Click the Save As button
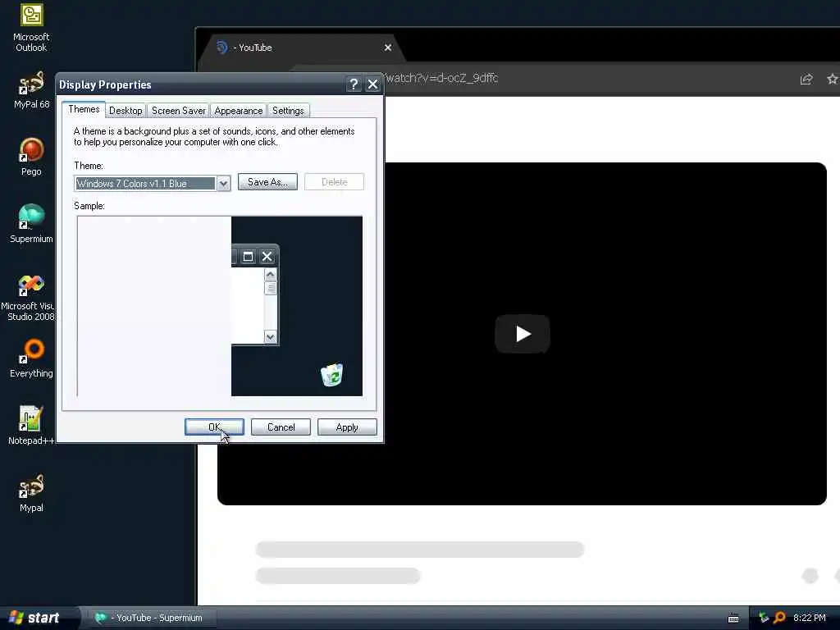 click(267, 182)
